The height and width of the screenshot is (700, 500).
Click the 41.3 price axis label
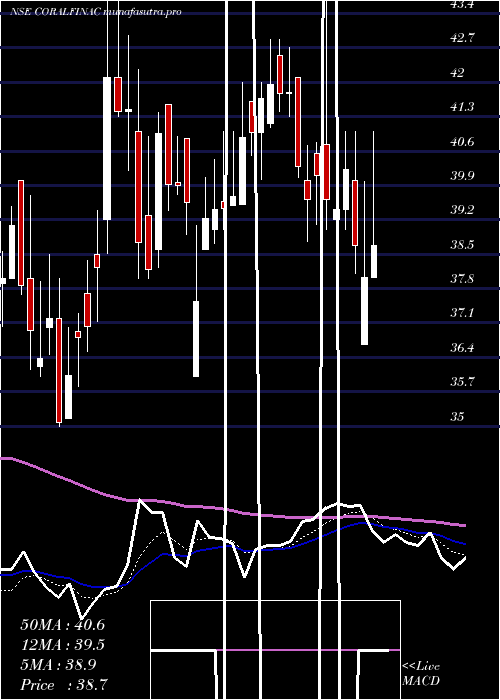click(x=463, y=107)
